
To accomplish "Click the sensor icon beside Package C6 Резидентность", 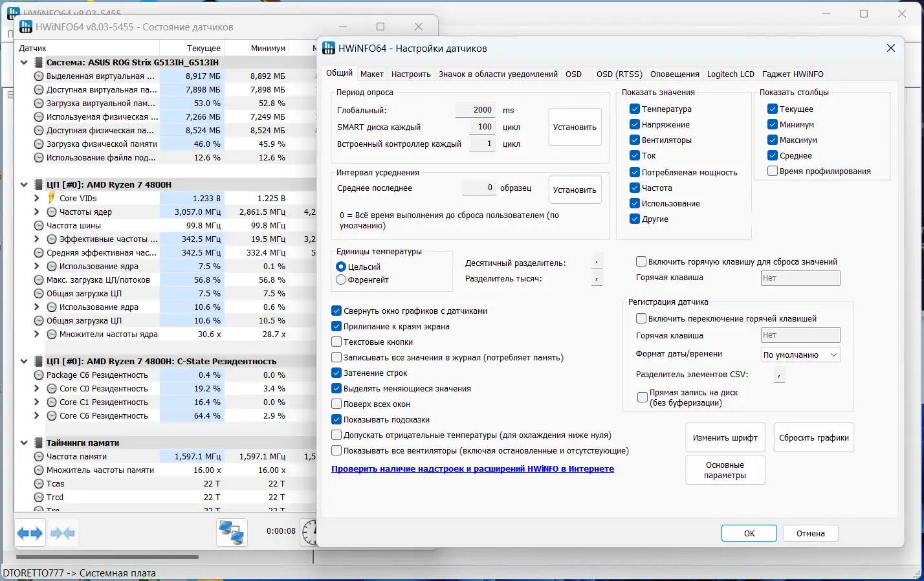I will coord(39,375).
